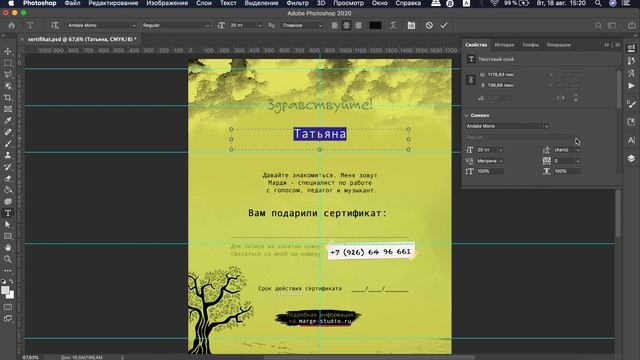
Task: Switch to the Операции tab
Action: pyautogui.click(x=558, y=45)
